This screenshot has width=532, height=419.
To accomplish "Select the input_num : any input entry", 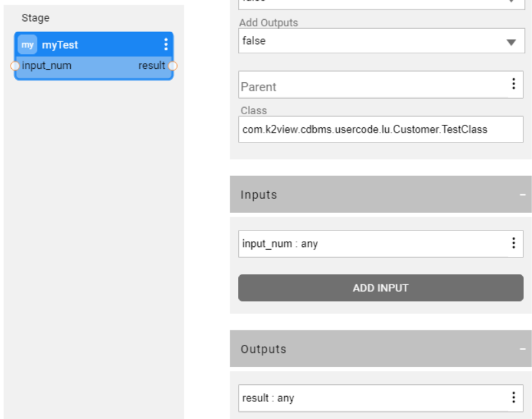I will pos(367,244).
